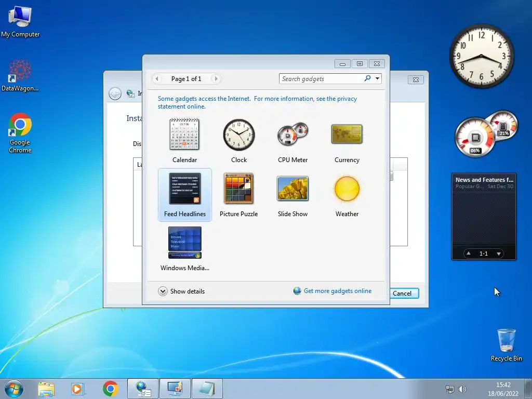Click the search magnifier icon
Image resolution: width=532 pixels, height=399 pixels.
367,78
